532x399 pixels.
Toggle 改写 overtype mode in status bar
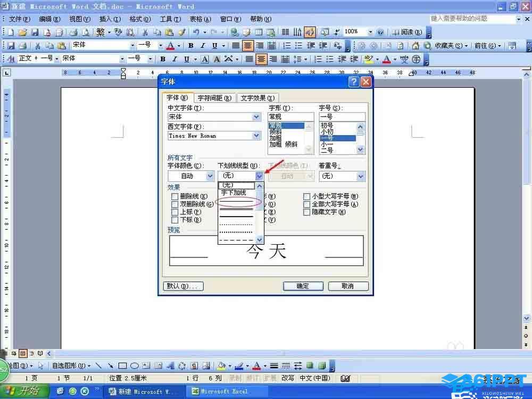288,378
